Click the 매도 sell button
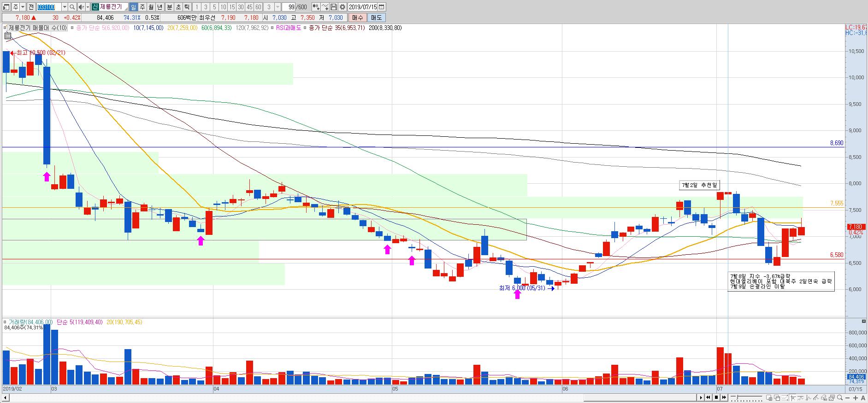Viewport: 868px width, 403px height. 376,18
